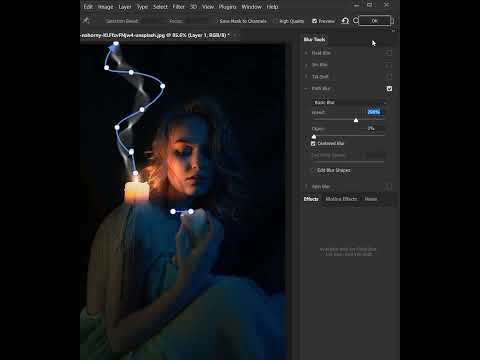Open the Layer menu
Image resolution: width=480 pixels, height=360 pixels.
(x=125, y=7)
